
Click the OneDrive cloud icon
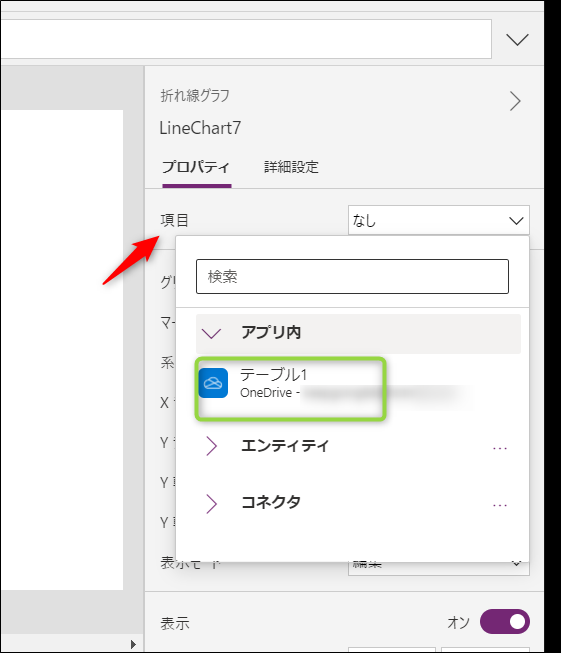click(x=213, y=383)
